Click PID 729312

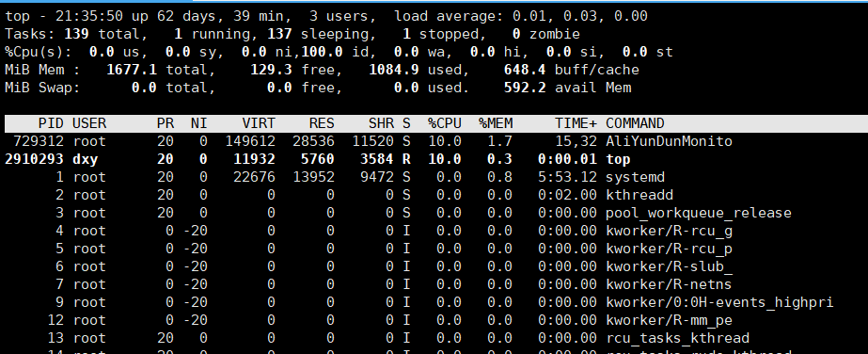39,141
